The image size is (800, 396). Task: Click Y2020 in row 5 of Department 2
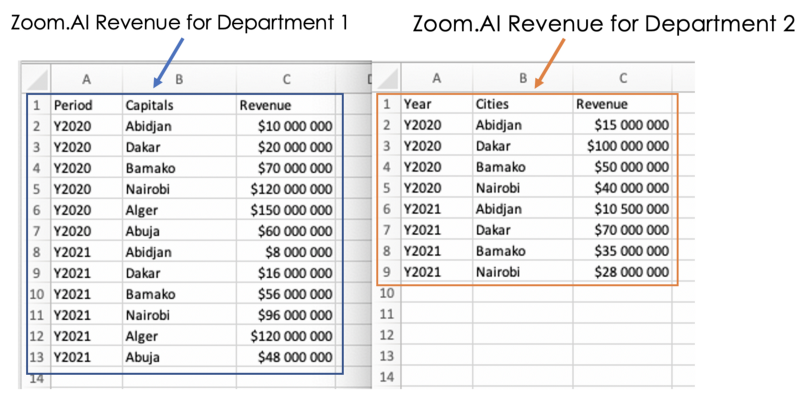[x=437, y=188]
